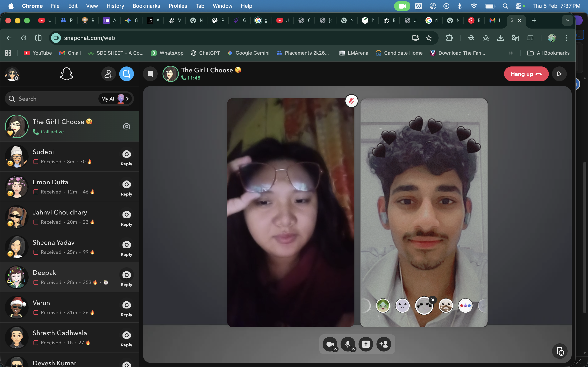Viewport: 588px width, 367px height.
Task: Toggle the video camera in call controls
Action: coord(329,344)
